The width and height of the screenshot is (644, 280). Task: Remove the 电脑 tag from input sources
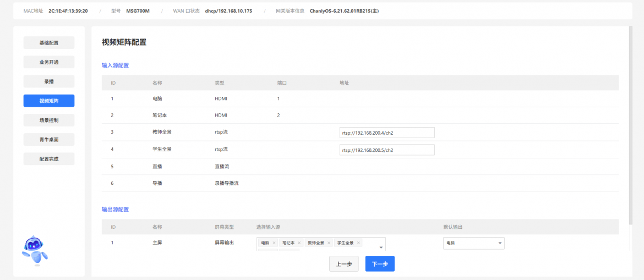pyautogui.click(x=274, y=243)
